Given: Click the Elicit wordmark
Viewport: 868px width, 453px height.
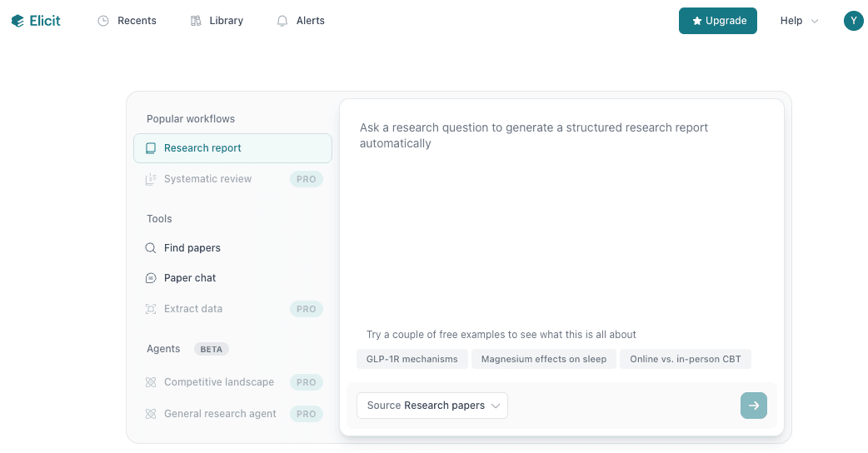Looking at the screenshot, I should pos(45,21).
